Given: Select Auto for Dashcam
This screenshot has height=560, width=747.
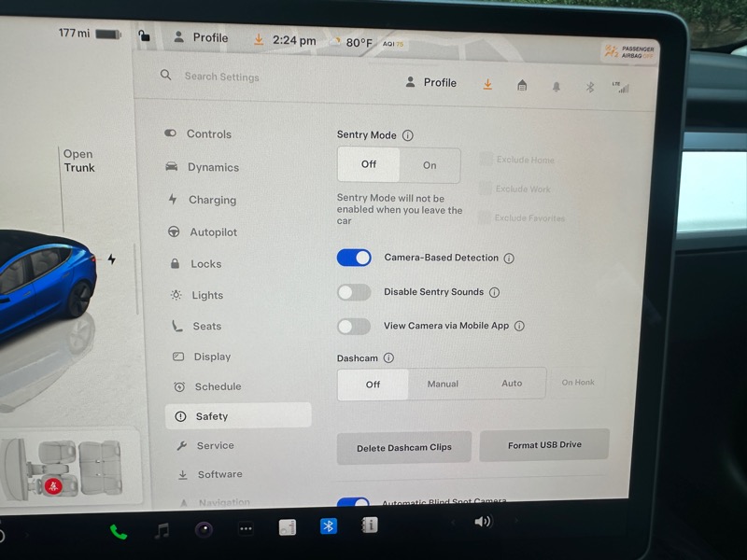Looking at the screenshot, I should click(512, 384).
